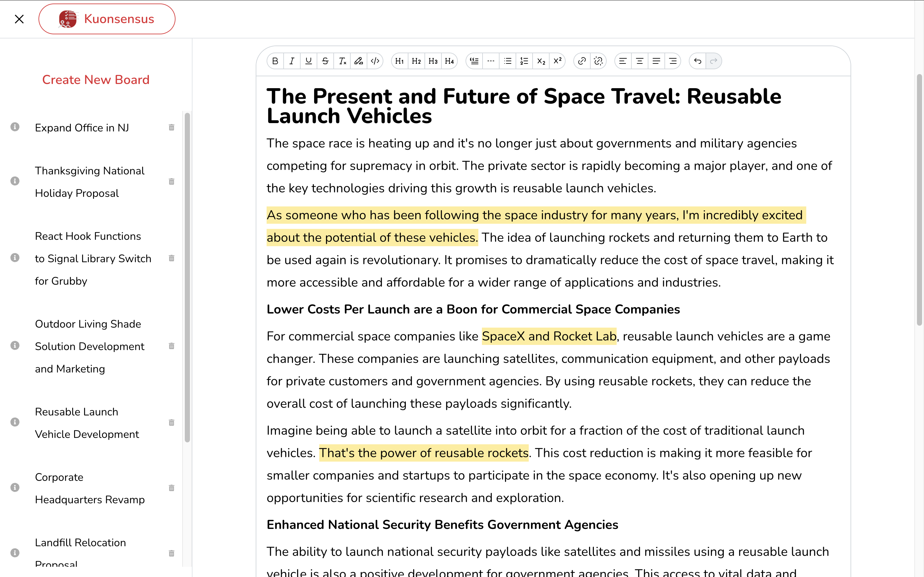Delete the Thanksgiving National Holiday Proposal board
Screen dimensions: 924x577
(171, 182)
